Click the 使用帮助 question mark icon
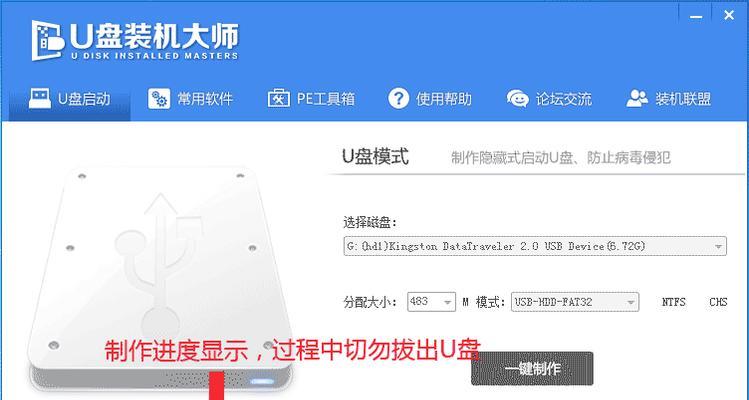The image size is (749, 400). coord(398,98)
